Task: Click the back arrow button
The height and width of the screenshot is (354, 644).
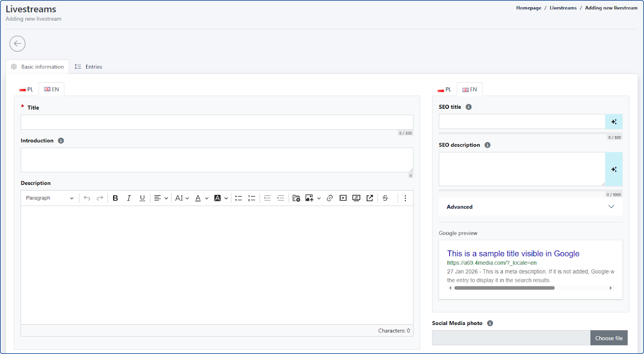Action: pyautogui.click(x=17, y=43)
